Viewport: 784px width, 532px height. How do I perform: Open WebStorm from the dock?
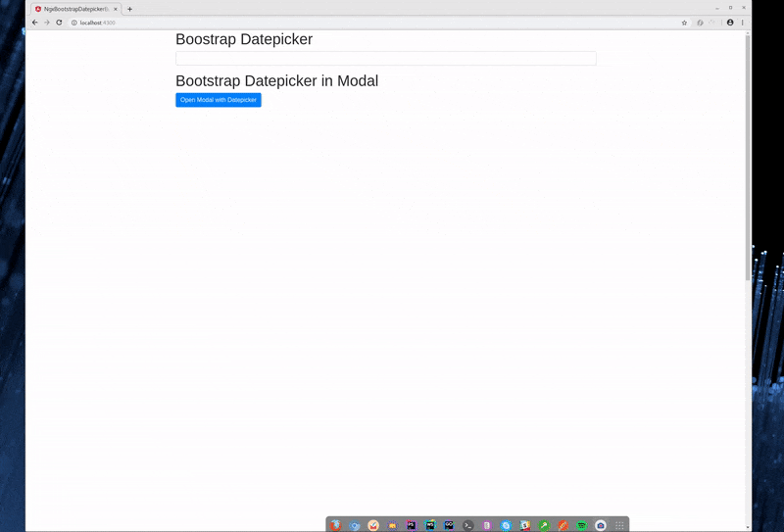point(430,525)
